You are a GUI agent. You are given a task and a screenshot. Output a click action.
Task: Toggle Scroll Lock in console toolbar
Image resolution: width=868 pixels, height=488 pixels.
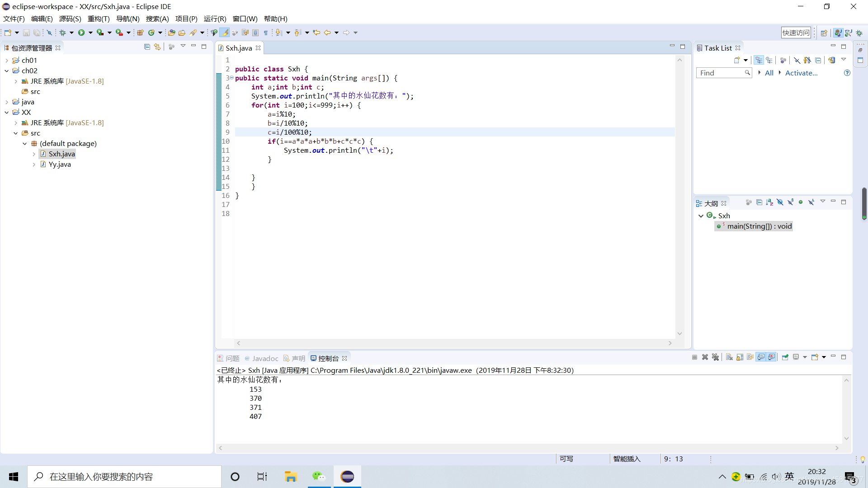[740, 357]
